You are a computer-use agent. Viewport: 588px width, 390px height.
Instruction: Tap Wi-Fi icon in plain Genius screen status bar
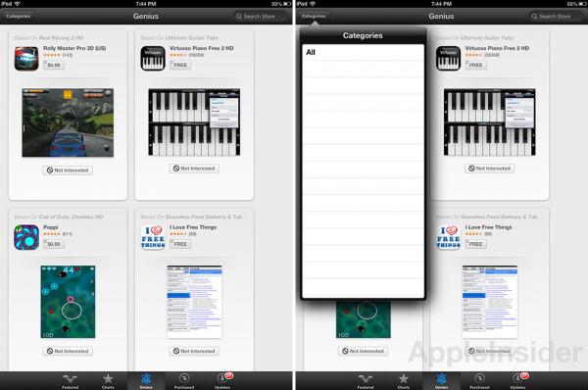click(x=17, y=4)
